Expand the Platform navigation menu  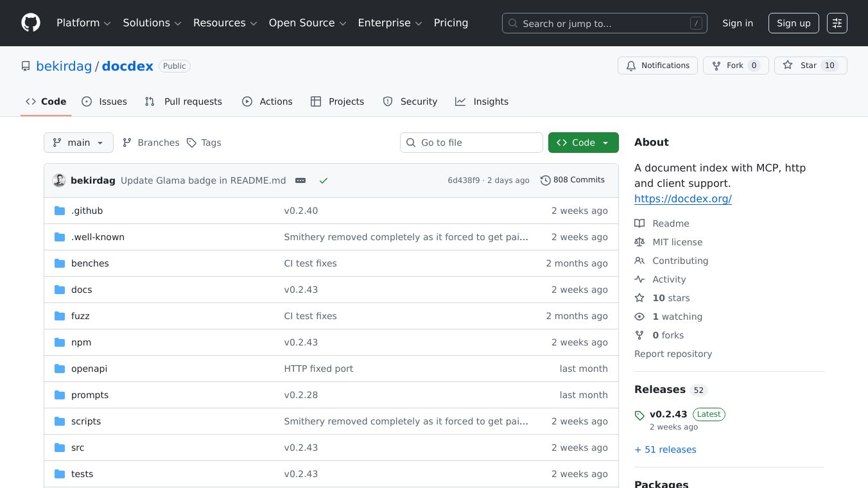[83, 23]
